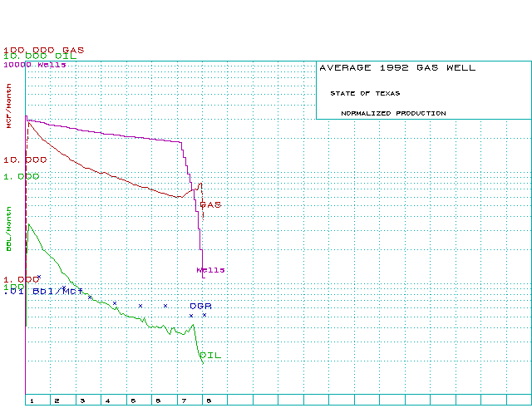Image resolution: width=532 pixels, height=408 pixels.
Task: Click the green OIL curve label
Action: tap(211, 356)
